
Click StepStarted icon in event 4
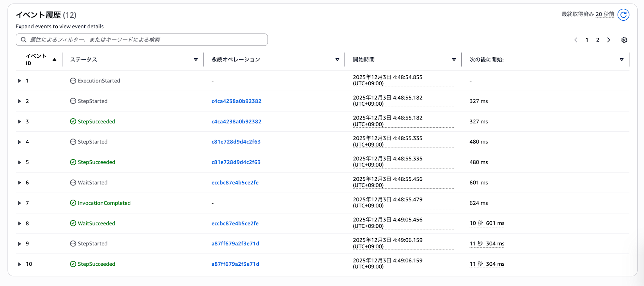tap(73, 142)
